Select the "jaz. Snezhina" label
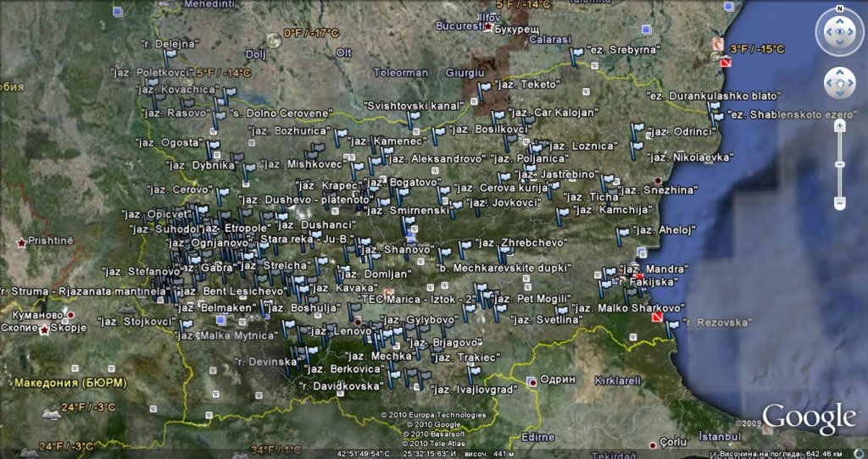 click(x=657, y=190)
